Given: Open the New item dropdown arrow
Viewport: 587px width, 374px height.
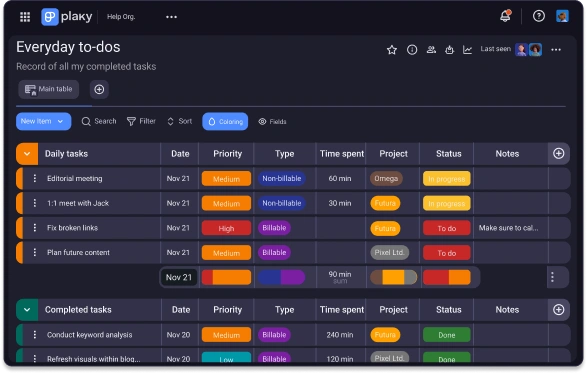Looking at the screenshot, I should pyautogui.click(x=60, y=121).
